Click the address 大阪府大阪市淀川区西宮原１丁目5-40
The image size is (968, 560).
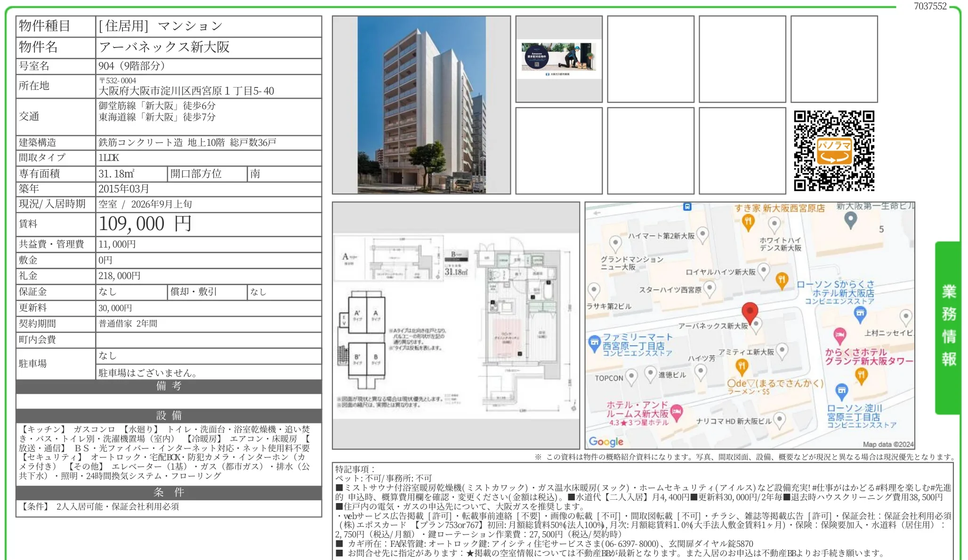pos(186,91)
